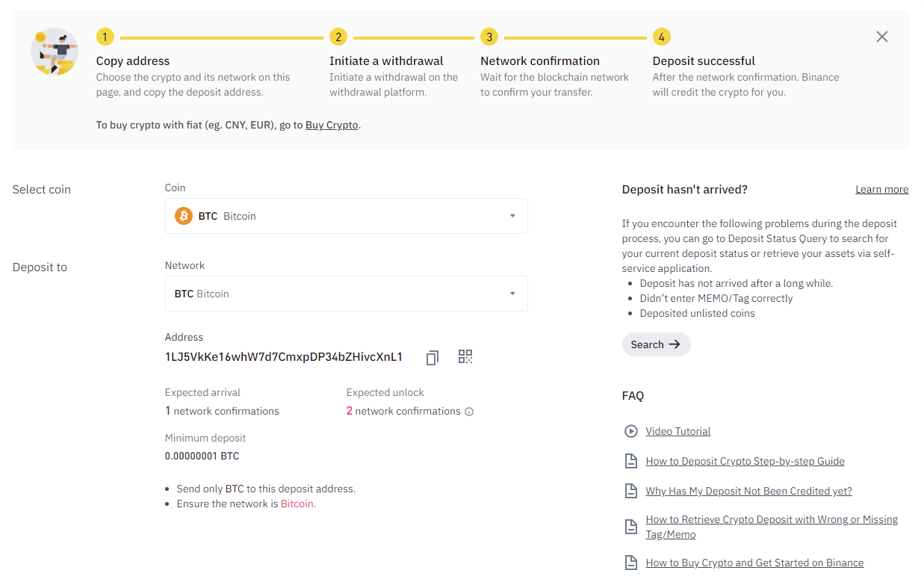
Task: Close the deposit steps banner
Action: tap(881, 37)
